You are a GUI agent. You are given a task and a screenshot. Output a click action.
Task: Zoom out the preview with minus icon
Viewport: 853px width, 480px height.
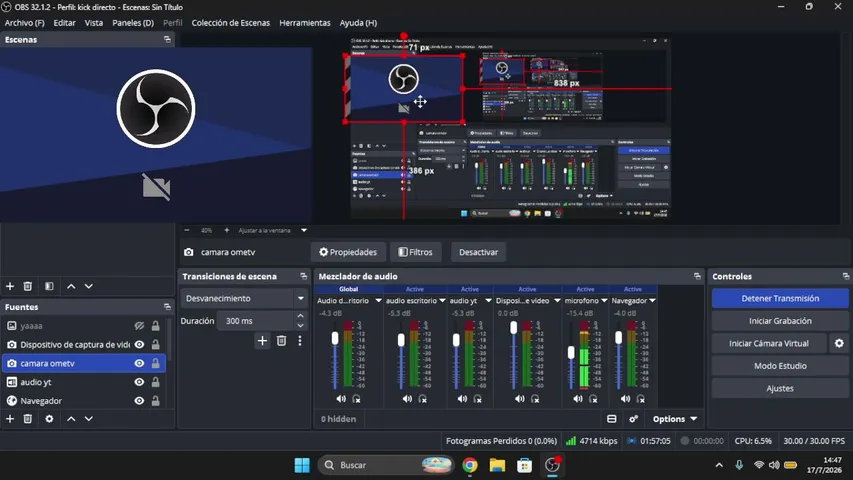(187, 230)
